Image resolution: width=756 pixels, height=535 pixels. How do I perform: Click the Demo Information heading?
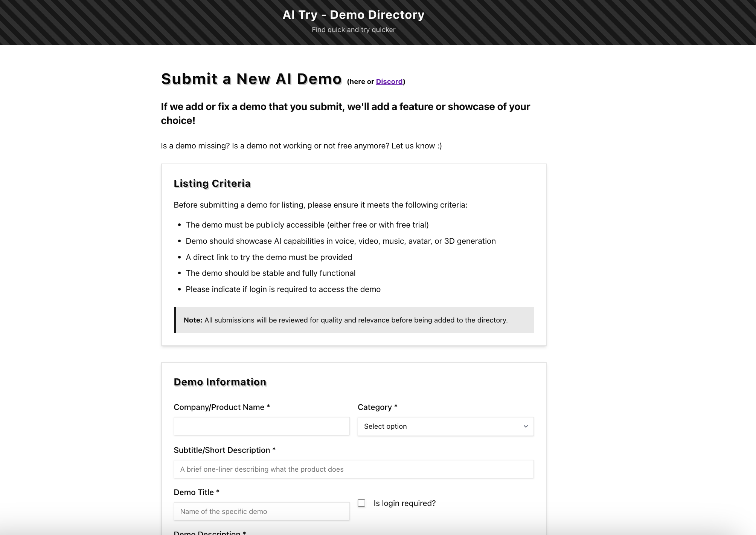(x=220, y=382)
